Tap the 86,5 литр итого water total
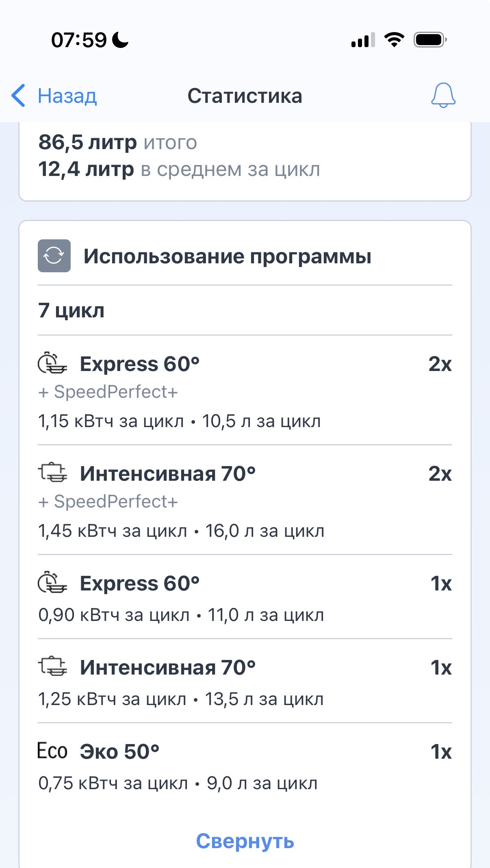 (118, 142)
